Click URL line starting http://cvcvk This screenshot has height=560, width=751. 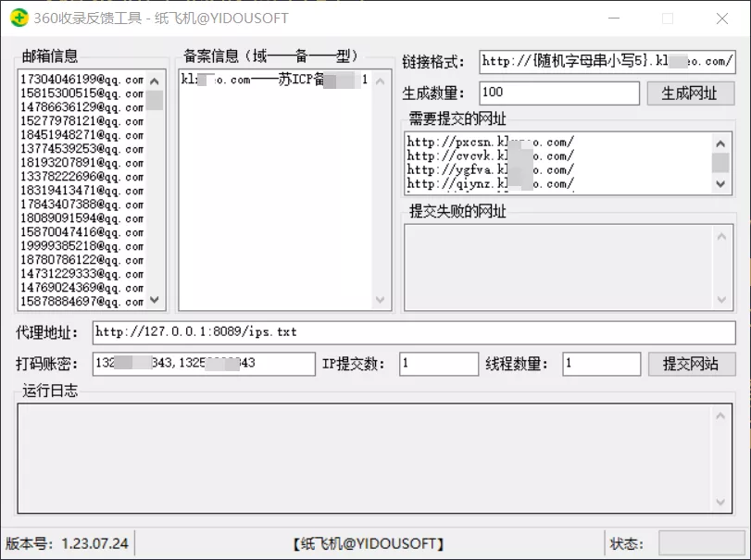490,156
